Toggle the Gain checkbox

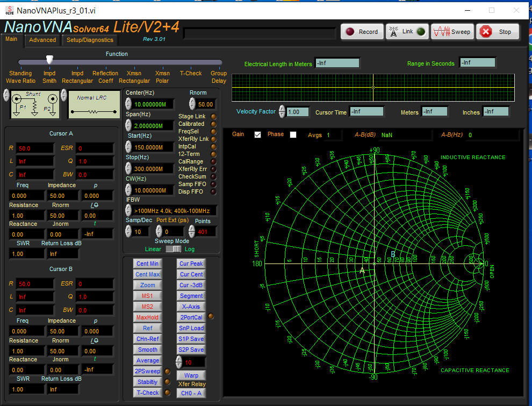[x=258, y=135]
